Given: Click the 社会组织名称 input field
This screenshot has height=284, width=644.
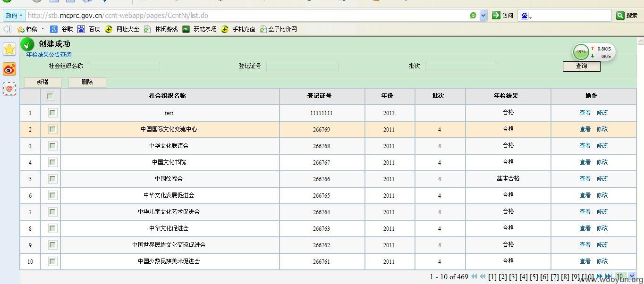Looking at the screenshot, I should (x=124, y=67).
